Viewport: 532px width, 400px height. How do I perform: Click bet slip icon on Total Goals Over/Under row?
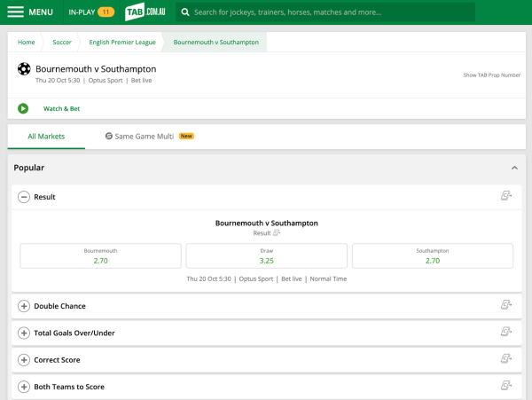point(506,332)
